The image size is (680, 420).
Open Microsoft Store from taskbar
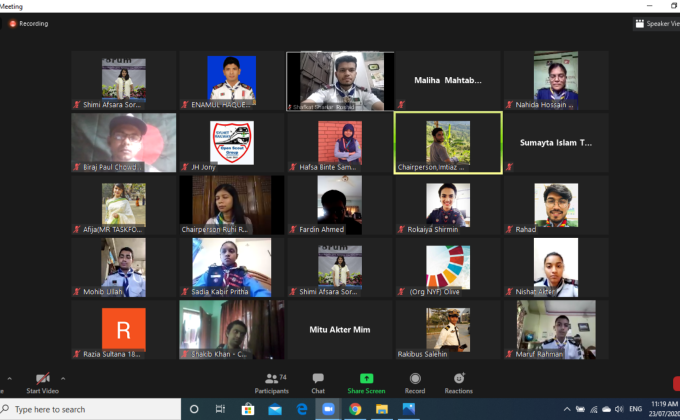(248, 409)
